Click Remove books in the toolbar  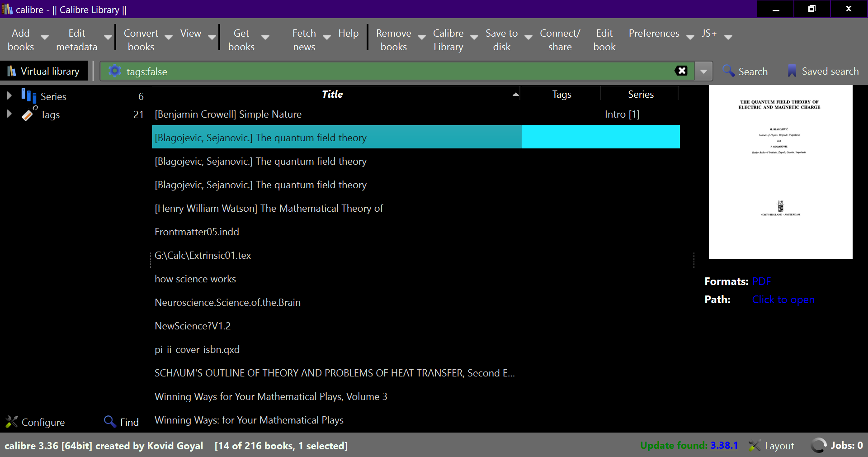tap(393, 40)
